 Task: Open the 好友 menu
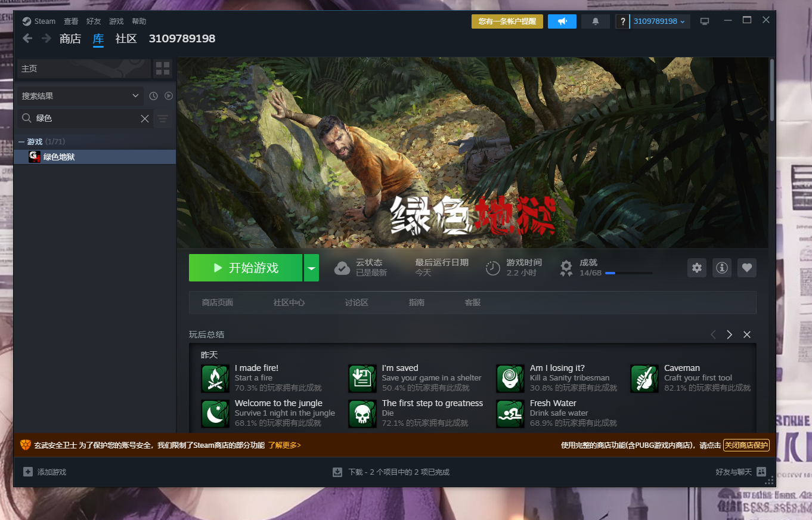coord(94,21)
